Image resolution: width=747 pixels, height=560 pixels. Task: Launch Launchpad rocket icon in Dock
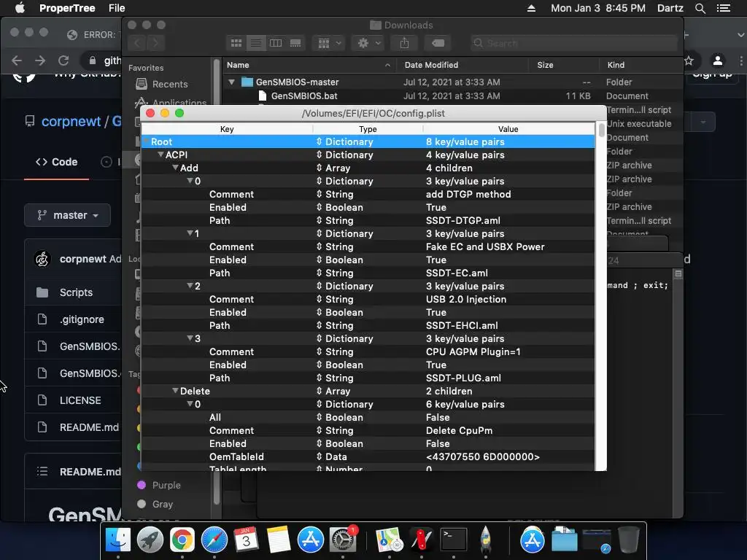pos(150,540)
